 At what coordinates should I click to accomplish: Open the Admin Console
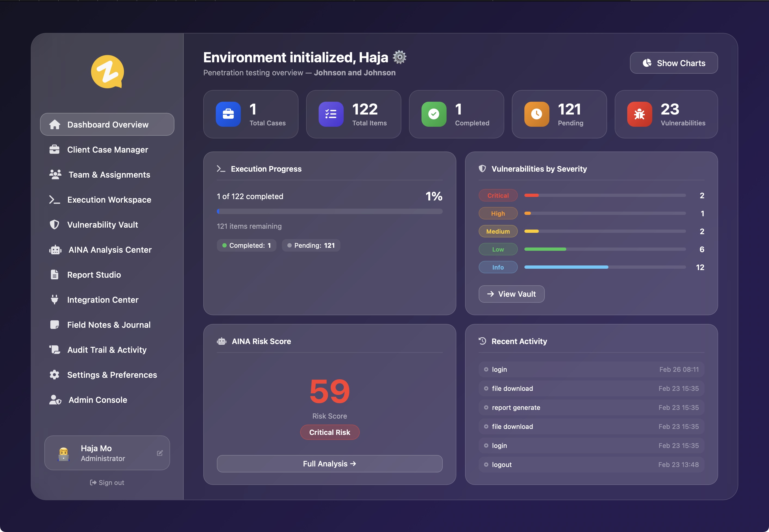click(x=97, y=400)
